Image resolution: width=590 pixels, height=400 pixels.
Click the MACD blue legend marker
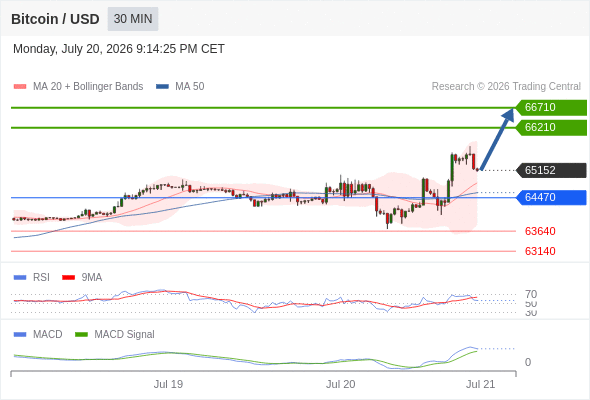click(x=20, y=335)
